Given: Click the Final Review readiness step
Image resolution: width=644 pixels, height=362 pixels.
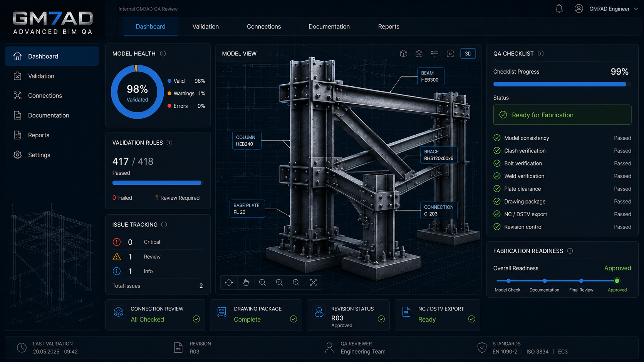Looking at the screenshot, I should pos(581,281).
